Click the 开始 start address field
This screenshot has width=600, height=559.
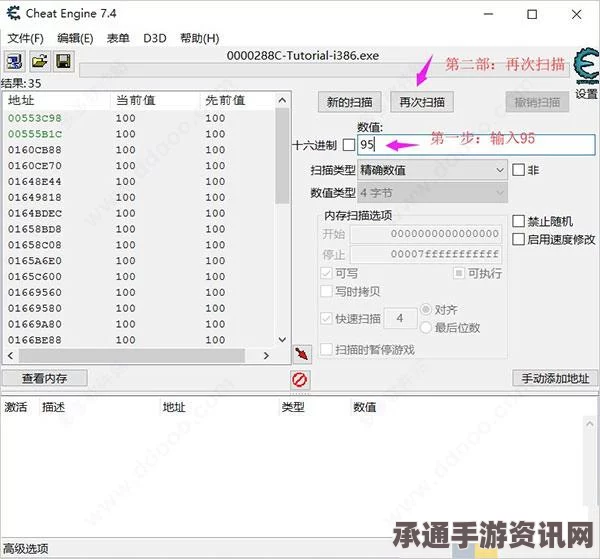click(426, 234)
